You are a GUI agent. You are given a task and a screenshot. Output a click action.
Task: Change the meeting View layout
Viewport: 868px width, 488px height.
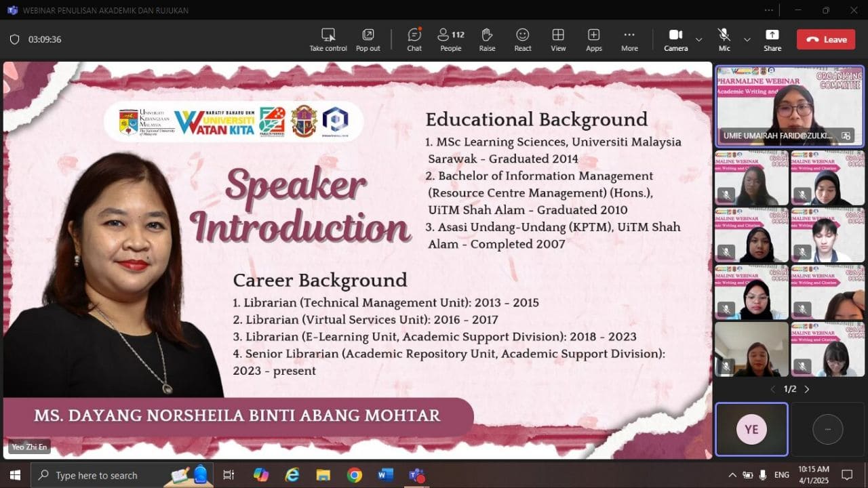(x=558, y=39)
